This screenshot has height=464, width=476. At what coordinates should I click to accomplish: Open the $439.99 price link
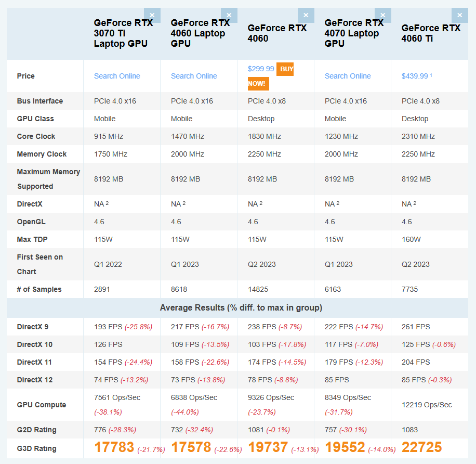[x=415, y=76]
